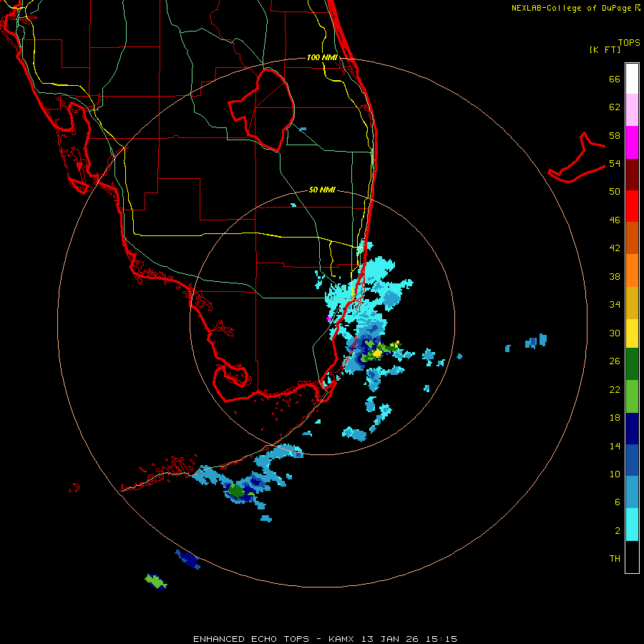644x644 pixels.
Task: Click the dark red 54K FT legend swatch
Action: pos(632,174)
